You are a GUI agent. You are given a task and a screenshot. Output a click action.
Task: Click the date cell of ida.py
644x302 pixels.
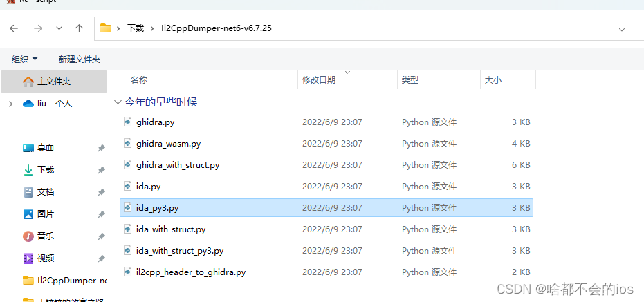click(332, 187)
